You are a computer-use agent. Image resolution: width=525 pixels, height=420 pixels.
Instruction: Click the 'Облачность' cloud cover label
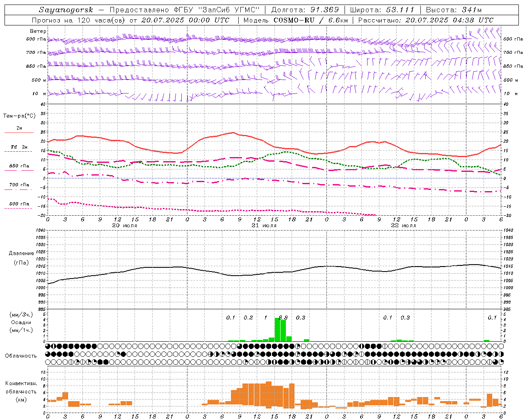click(x=21, y=356)
